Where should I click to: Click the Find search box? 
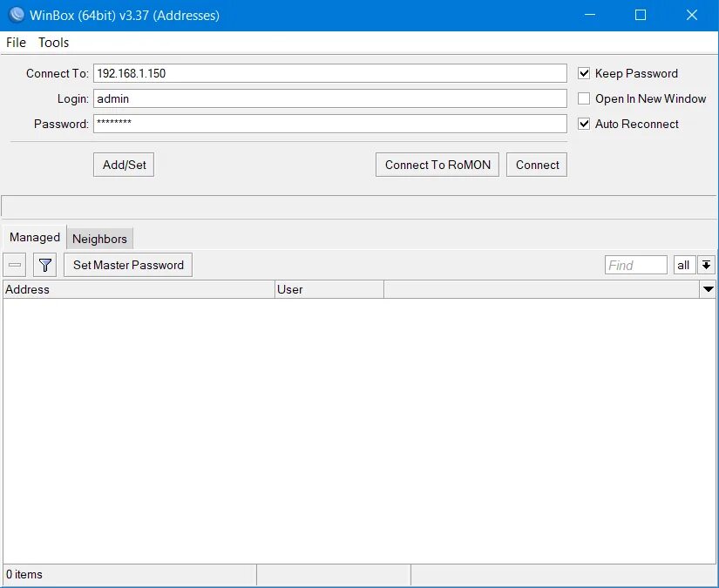[x=636, y=265]
